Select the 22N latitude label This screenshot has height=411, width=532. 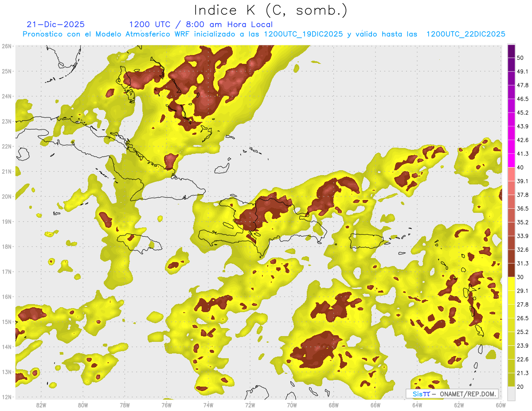coord(6,146)
